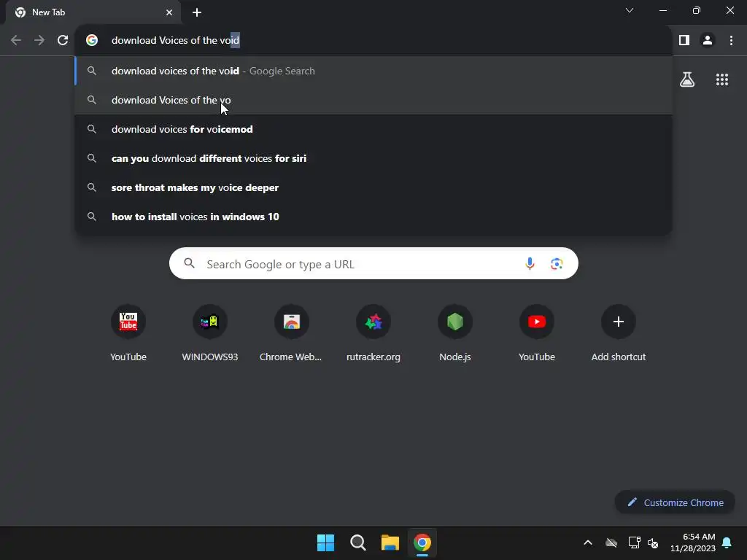Image resolution: width=747 pixels, height=560 pixels.
Task: Click the browser back arrow
Action: [16, 41]
